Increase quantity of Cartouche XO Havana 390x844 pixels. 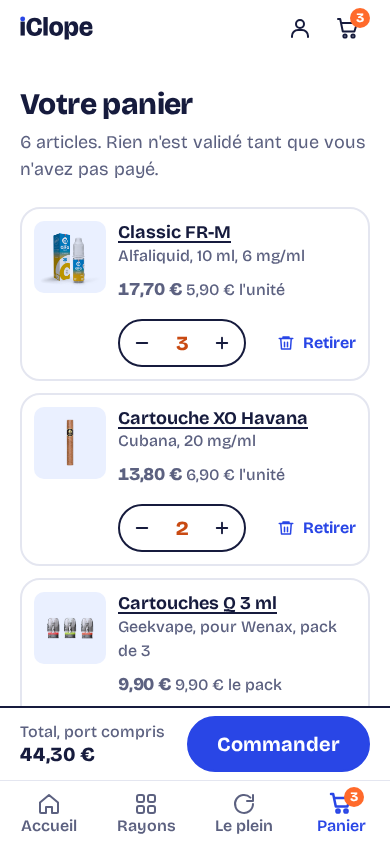point(222,528)
